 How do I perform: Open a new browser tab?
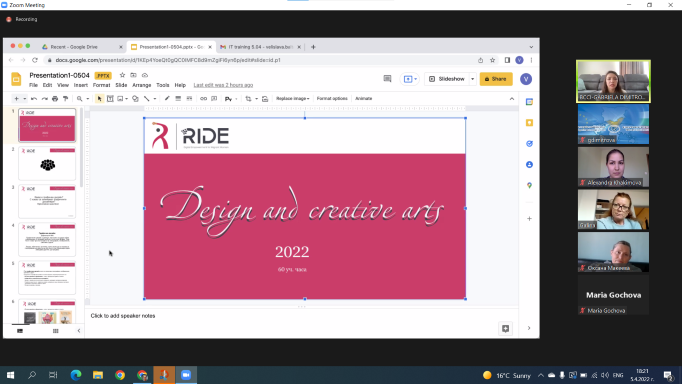tap(313, 47)
